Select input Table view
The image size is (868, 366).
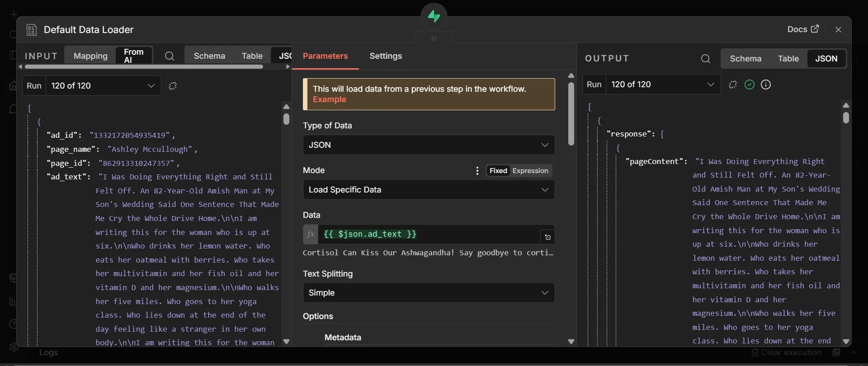[x=252, y=56]
